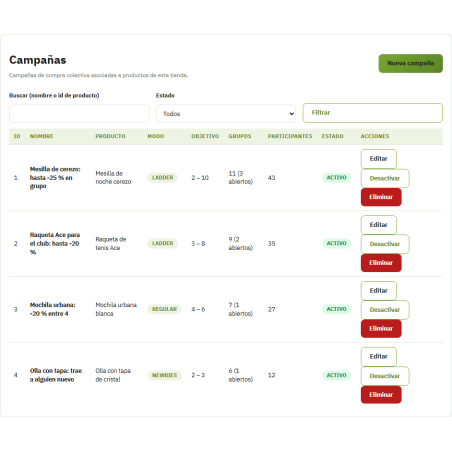This screenshot has width=452, height=452.
Task: Click the ESTADO column header
Action: tap(332, 136)
